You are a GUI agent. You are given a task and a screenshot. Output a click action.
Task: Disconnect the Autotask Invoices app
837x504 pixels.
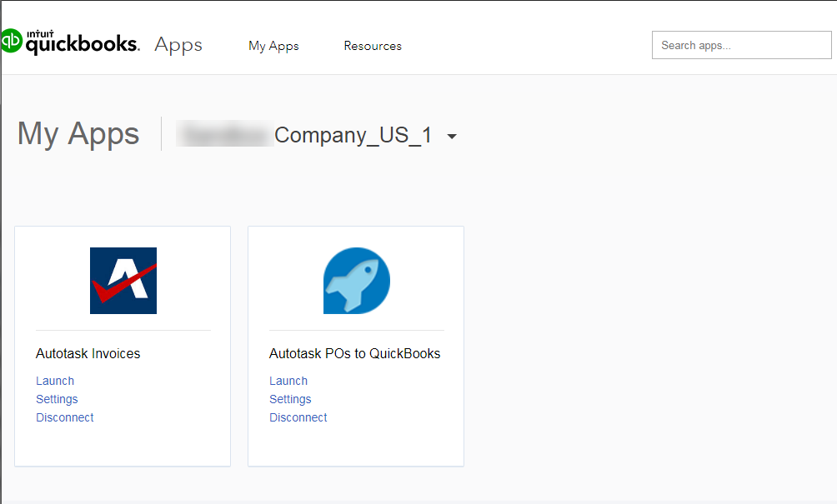click(x=64, y=417)
